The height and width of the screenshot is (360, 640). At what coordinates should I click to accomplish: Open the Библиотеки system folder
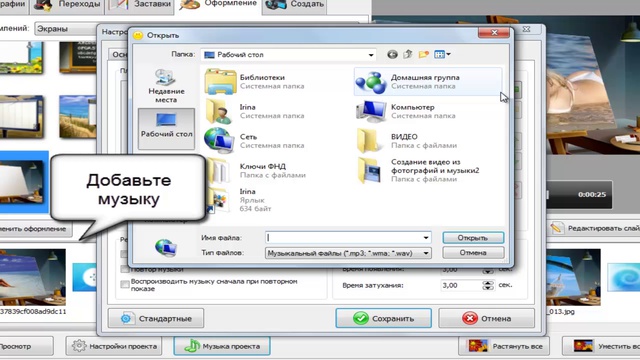(x=255, y=81)
